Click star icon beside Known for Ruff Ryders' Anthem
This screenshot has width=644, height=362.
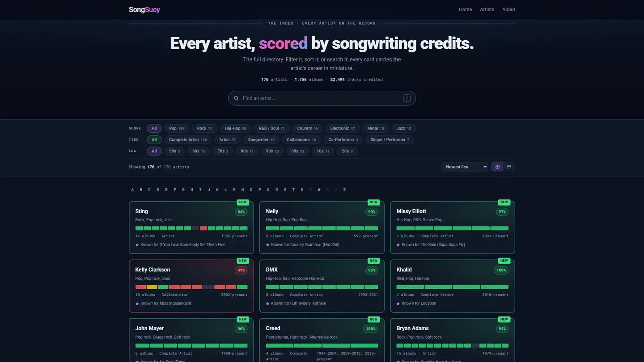268,303
